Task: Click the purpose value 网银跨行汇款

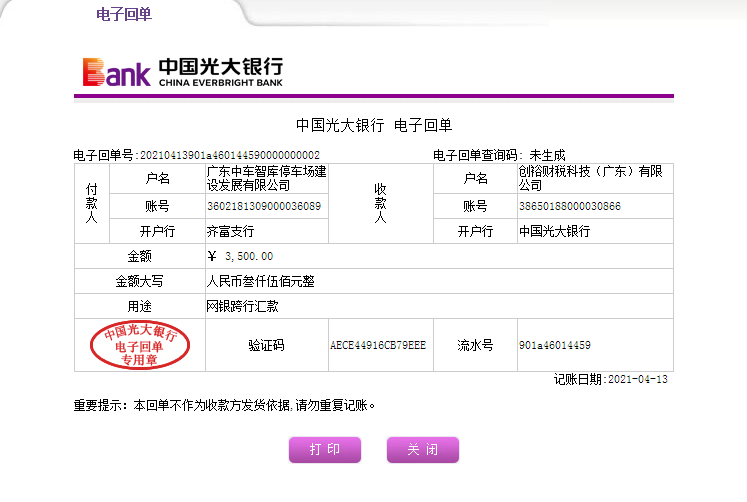Action: [x=242, y=306]
